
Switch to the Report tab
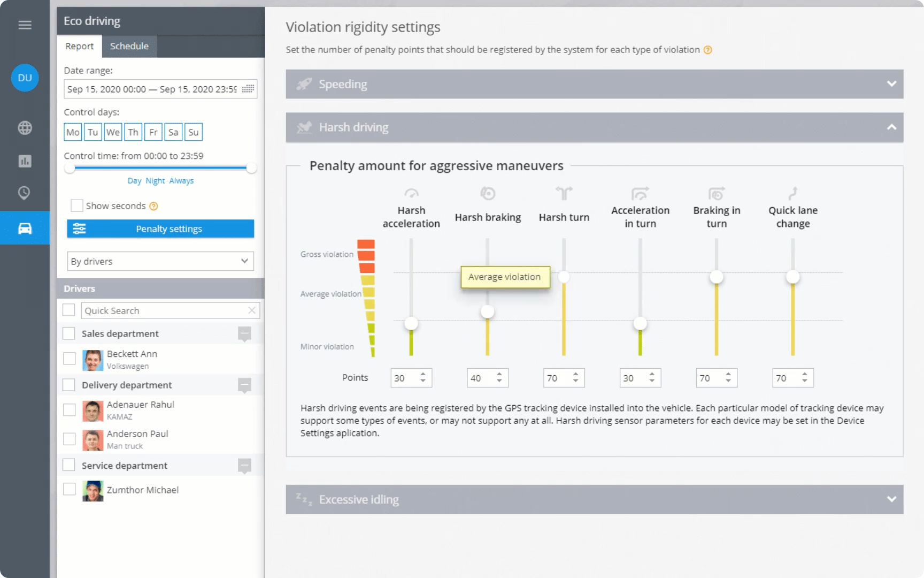tap(80, 46)
